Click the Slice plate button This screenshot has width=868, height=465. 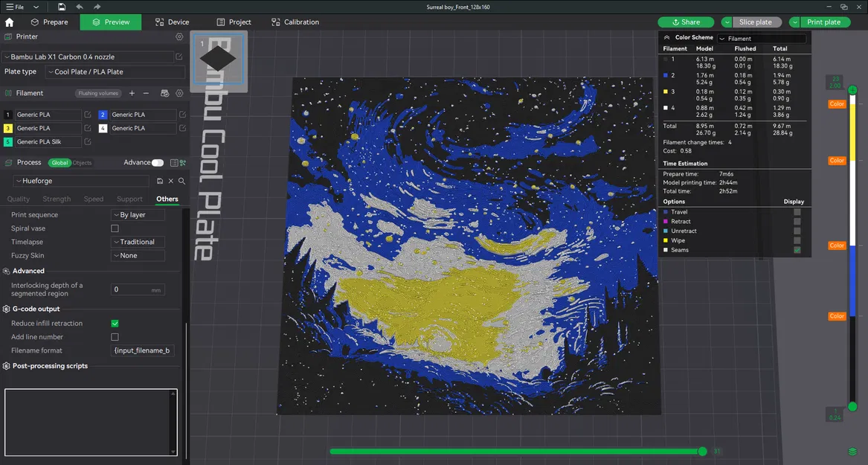coord(755,22)
